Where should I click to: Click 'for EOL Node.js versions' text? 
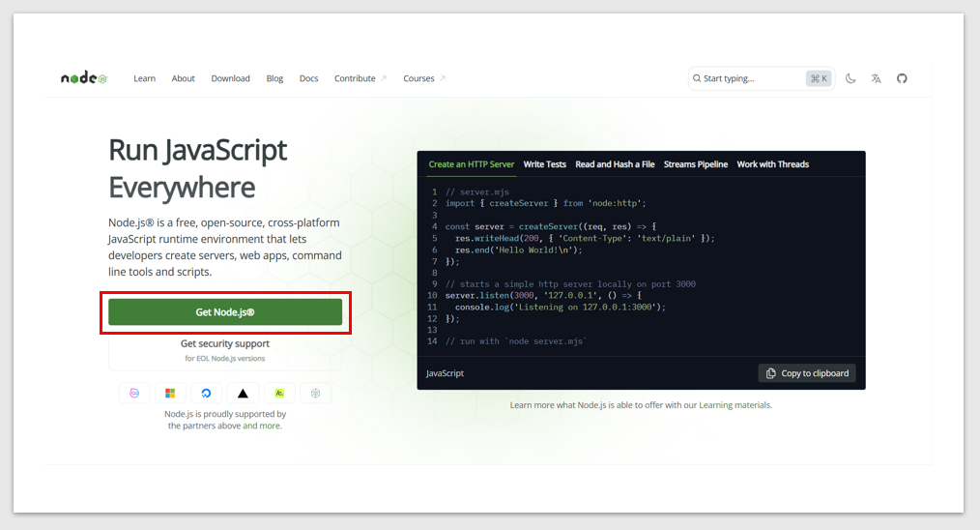pyautogui.click(x=225, y=359)
